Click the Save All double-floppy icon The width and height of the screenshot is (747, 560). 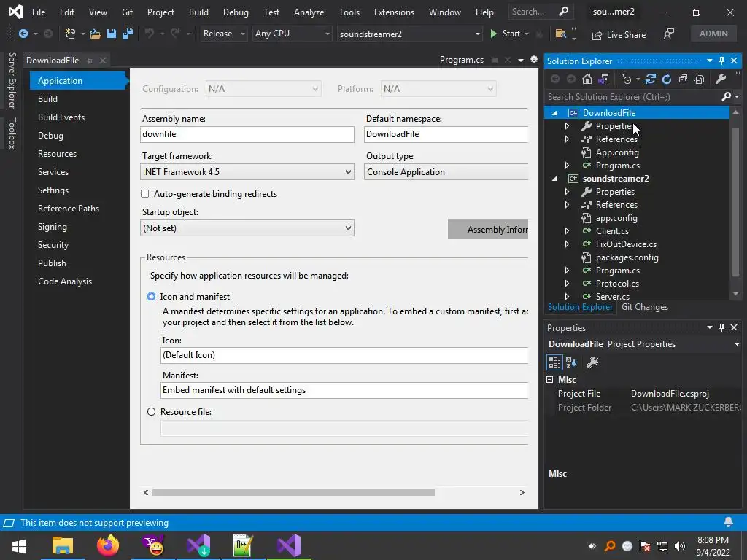pyautogui.click(x=127, y=34)
